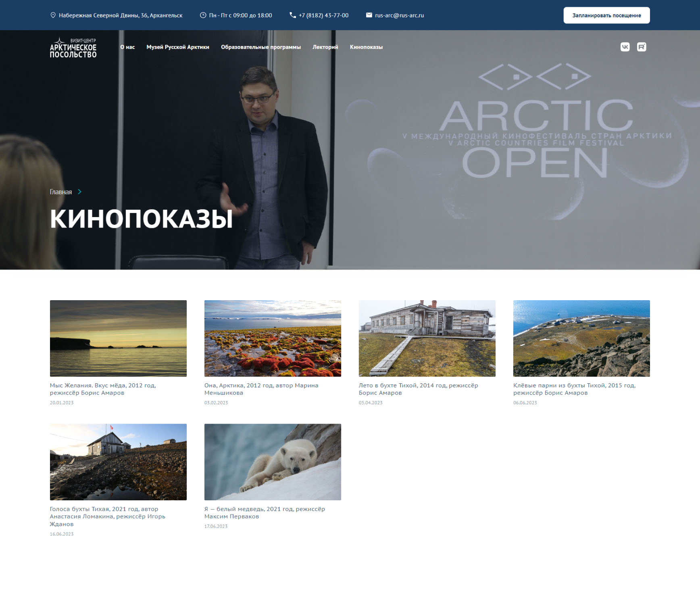700x602 pixels.
Task: Click the rus-arc@rus-arc.ru email link
Action: [x=400, y=15]
